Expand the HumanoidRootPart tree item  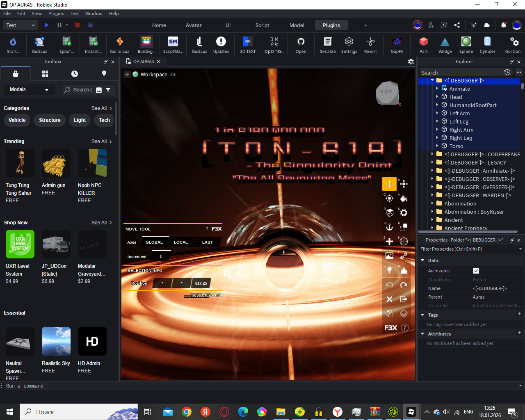pos(437,105)
